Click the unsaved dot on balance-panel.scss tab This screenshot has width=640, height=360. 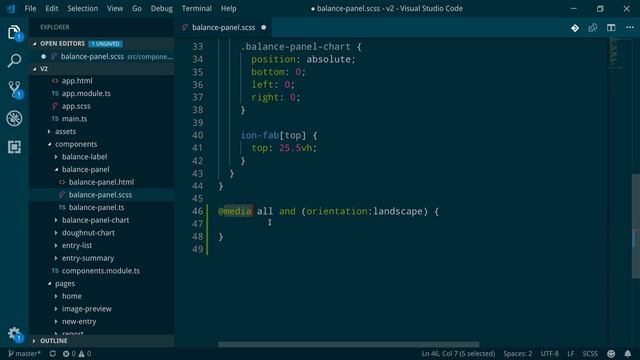pyautogui.click(x=264, y=27)
